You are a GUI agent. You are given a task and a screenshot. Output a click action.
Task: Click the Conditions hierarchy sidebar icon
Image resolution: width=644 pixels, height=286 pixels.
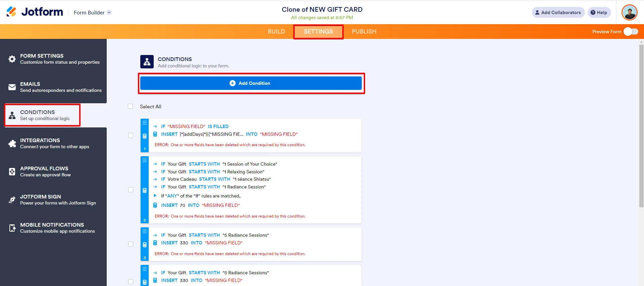(x=12, y=115)
